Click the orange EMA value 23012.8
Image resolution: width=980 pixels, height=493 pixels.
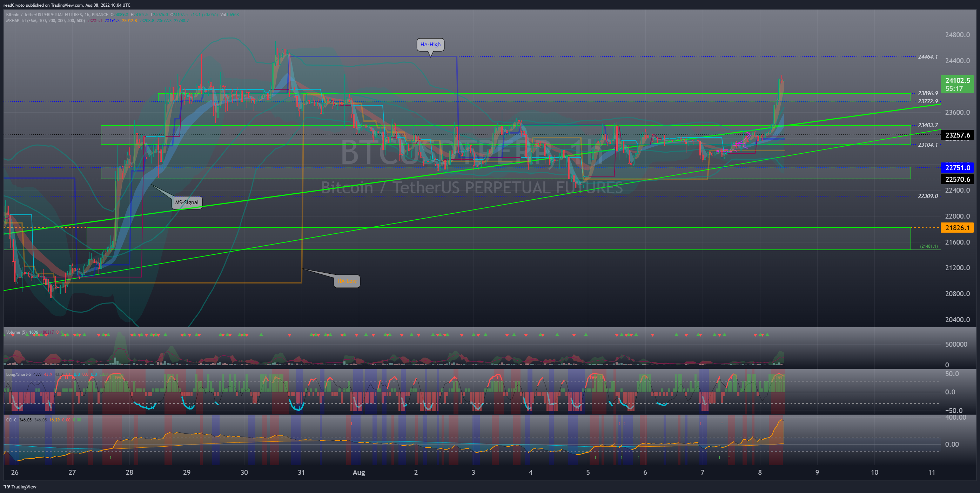coord(129,21)
